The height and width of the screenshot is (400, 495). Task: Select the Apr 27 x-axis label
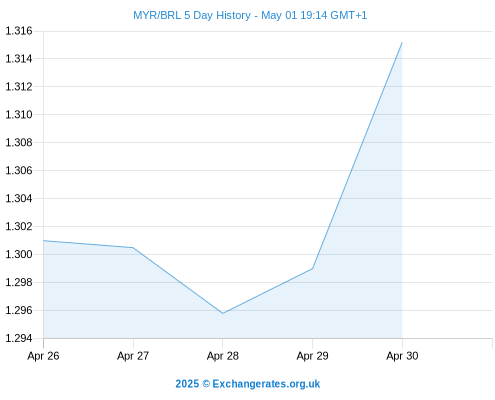pyautogui.click(x=133, y=356)
